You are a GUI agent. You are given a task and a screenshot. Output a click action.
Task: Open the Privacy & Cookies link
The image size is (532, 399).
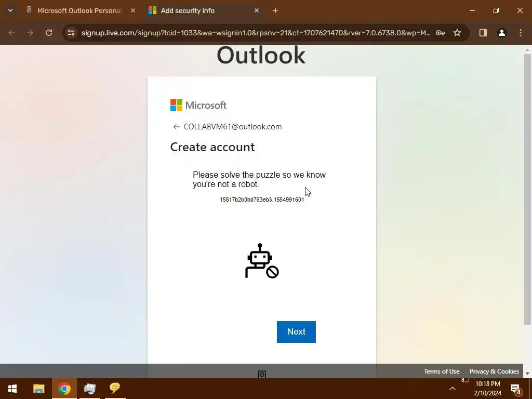494,371
